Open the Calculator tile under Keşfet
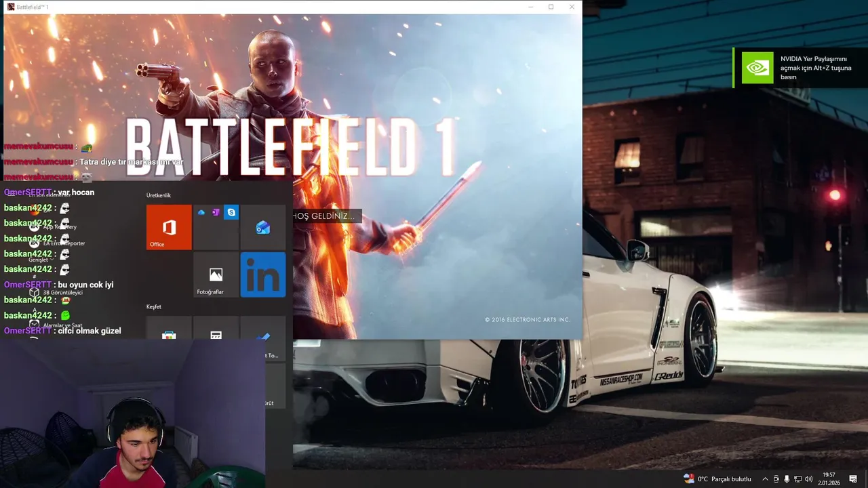 [x=216, y=328]
